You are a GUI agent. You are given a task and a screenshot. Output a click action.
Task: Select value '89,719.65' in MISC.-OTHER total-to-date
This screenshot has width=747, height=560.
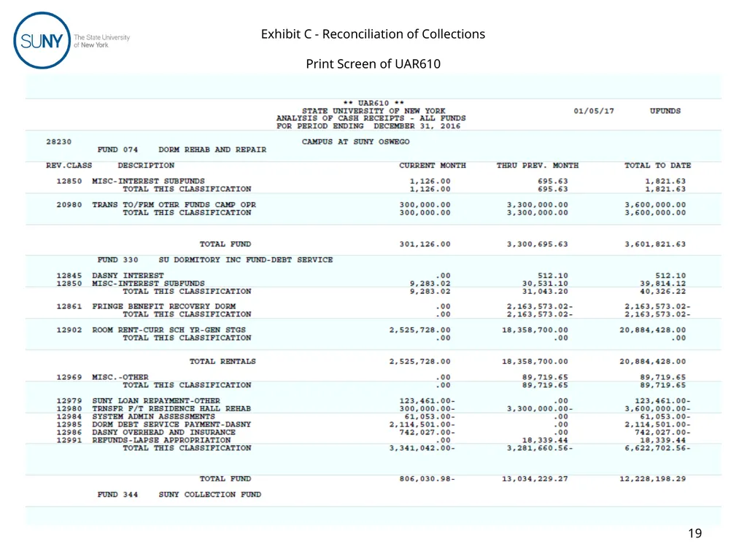pyautogui.click(x=662, y=377)
